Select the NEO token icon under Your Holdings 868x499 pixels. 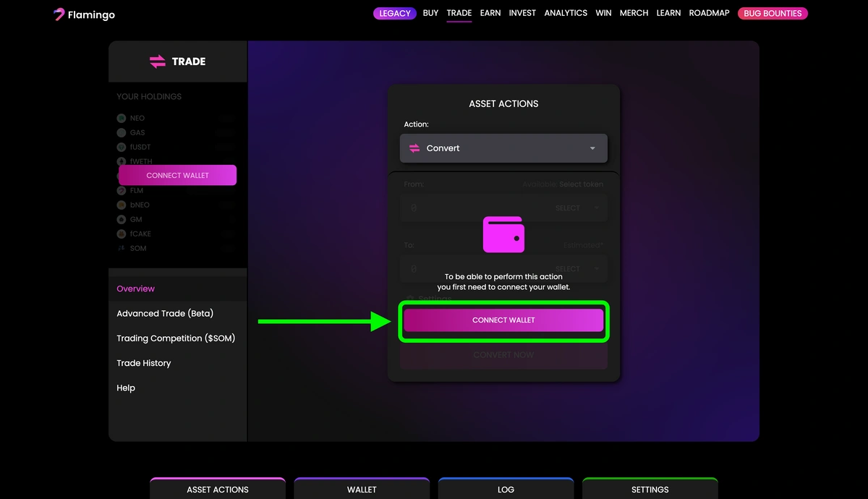(120, 118)
